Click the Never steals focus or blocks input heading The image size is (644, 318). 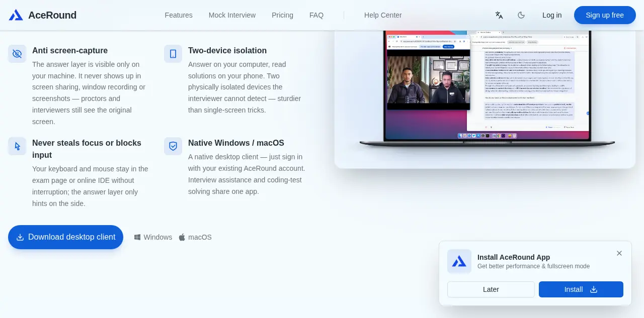[87, 149]
